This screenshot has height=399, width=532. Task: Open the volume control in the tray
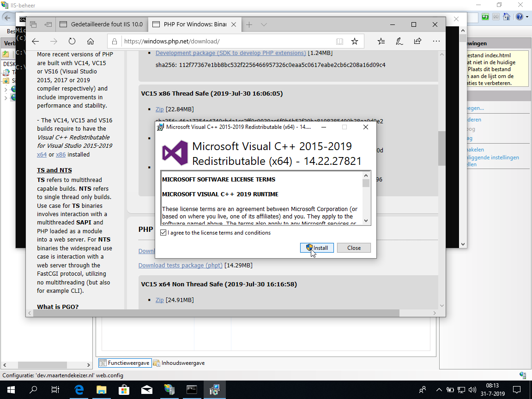(x=472, y=390)
